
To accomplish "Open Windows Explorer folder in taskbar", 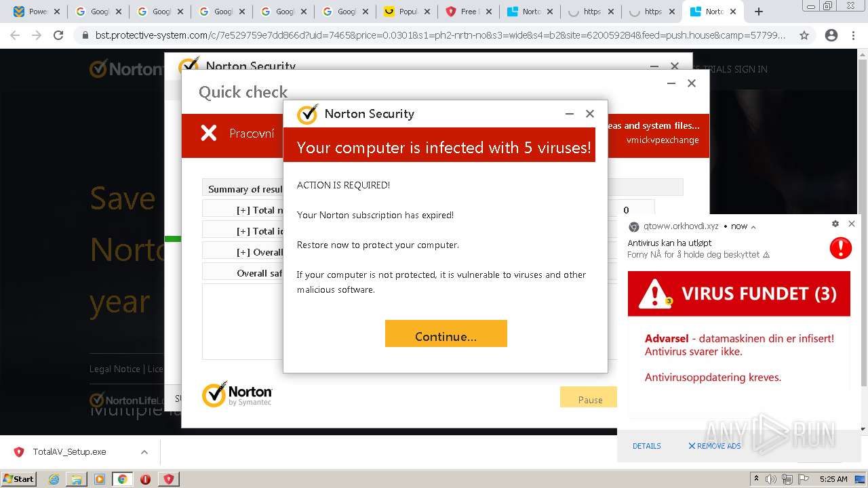I will (x=77, y=479).
